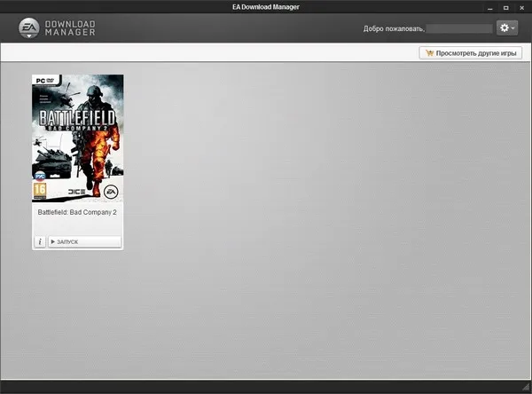The width and height of the screenshot is (532, 394).
Task: Click the 'Добро пожаловать,' welcome text
Action: [x=394, y=29]
